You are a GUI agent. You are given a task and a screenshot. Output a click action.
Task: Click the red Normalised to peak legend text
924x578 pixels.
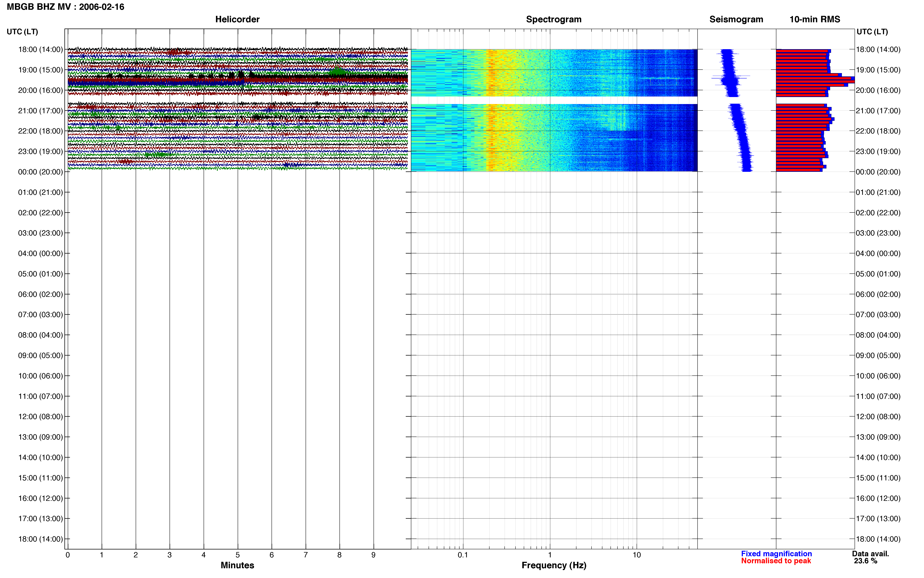776,561
